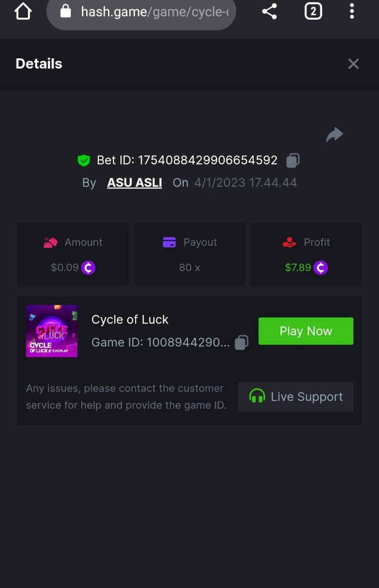Image resolution: width=379 pixels, height=588 pixels.
Task: Click the lock icon in address bar
Action: click(66, 12)
